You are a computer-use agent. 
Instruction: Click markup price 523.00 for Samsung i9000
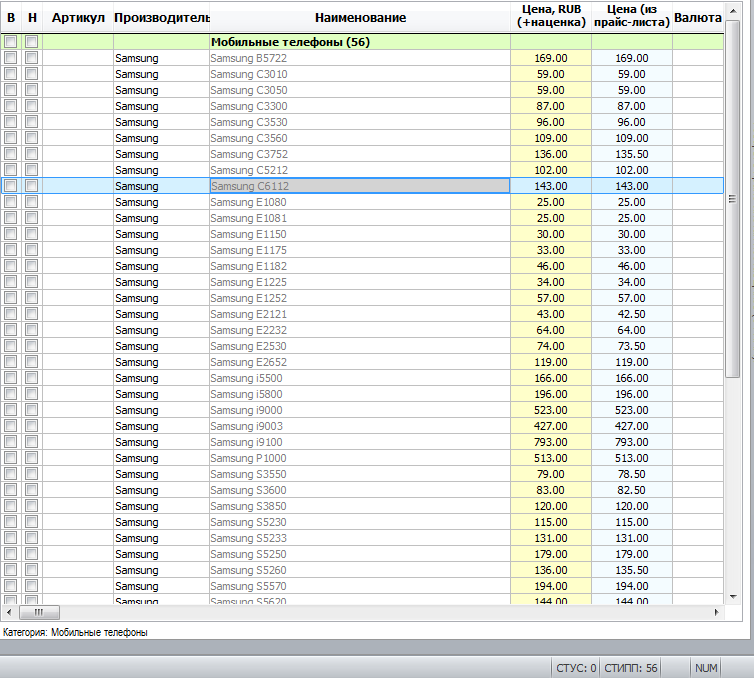[551, 410]
